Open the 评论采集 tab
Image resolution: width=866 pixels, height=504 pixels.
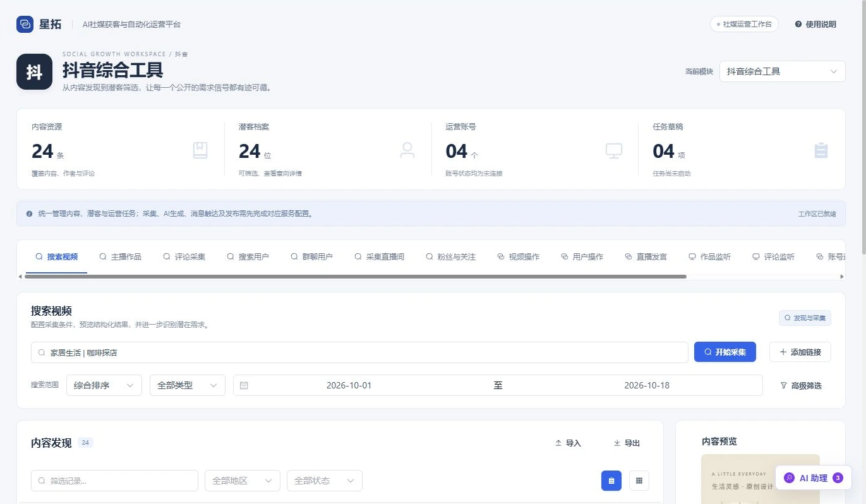click(x=184, y=256)
